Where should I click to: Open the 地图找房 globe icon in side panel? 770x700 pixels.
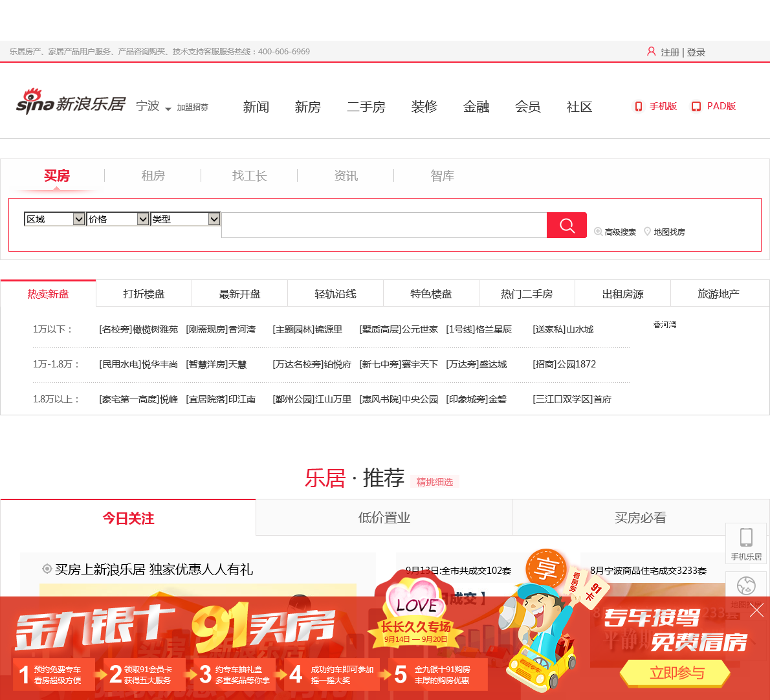point(746,585)
